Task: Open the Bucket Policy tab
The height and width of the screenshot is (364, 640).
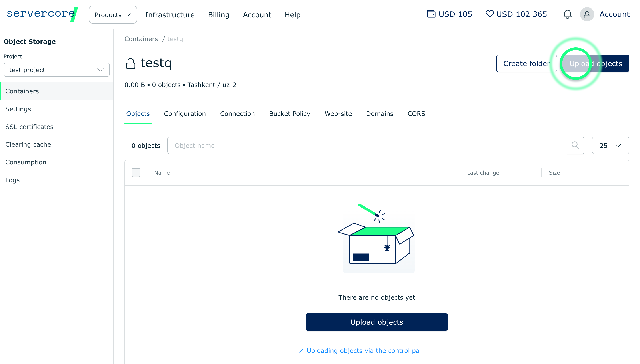Action: pyautogui.click(x=290, y=113)
